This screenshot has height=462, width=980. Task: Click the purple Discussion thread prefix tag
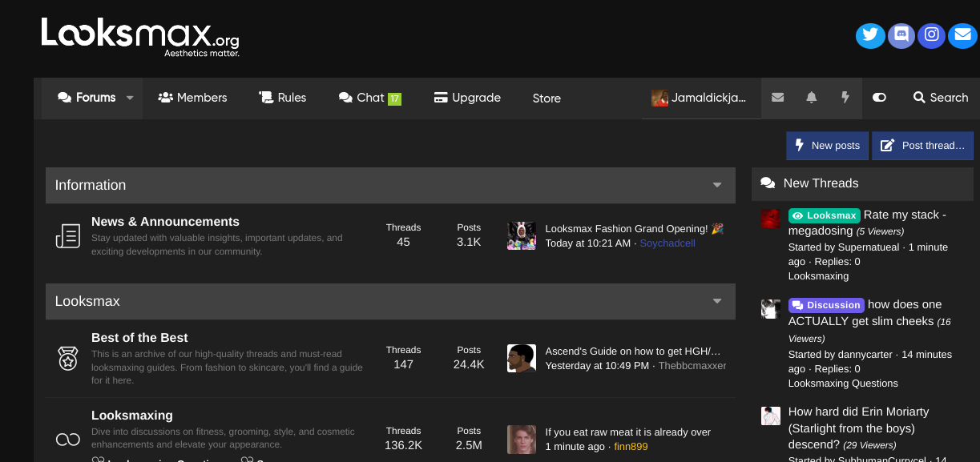click(826, 305)
